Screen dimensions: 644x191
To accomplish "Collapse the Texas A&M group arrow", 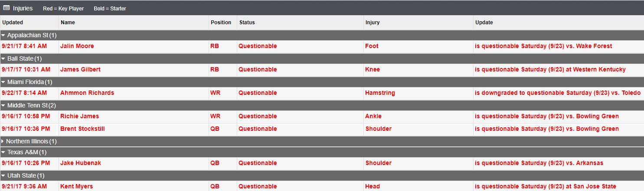I will 3,152.
